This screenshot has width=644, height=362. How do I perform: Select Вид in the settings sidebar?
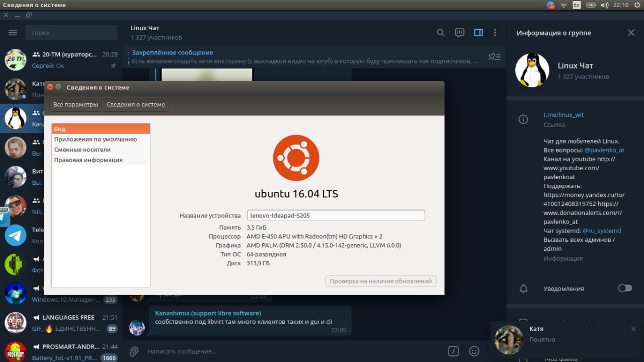coord(101,129)
